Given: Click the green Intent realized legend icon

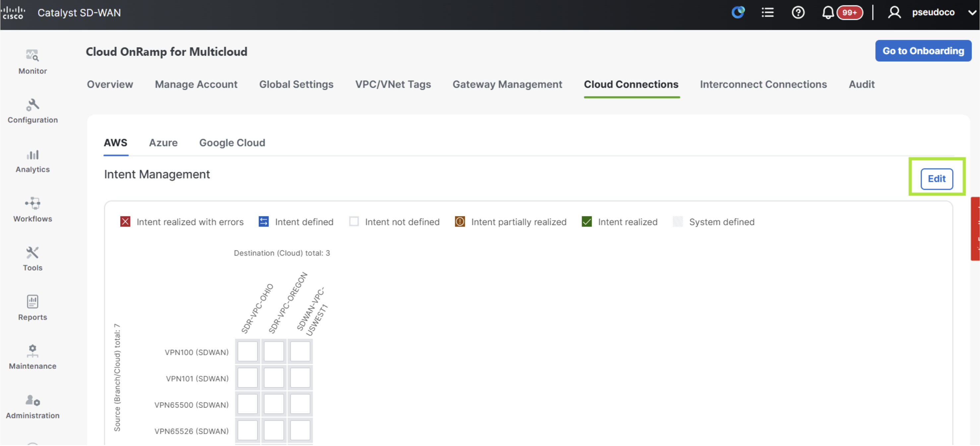Looking at the screenshot, I should pos(586,222).
